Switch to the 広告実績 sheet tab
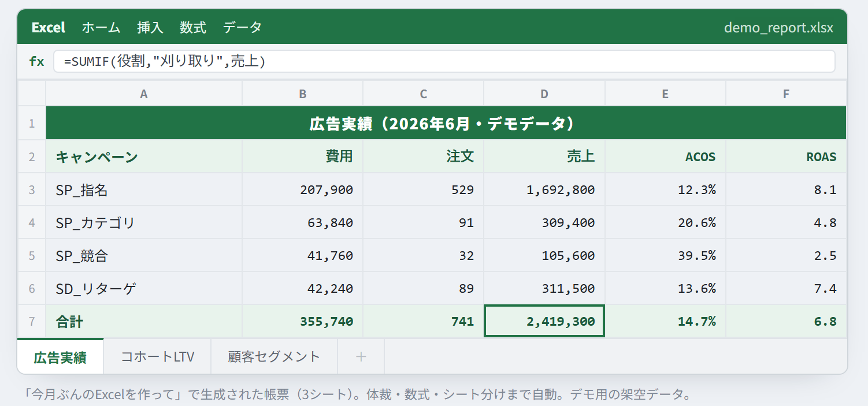The image size is (868, 406). [60, 357]
